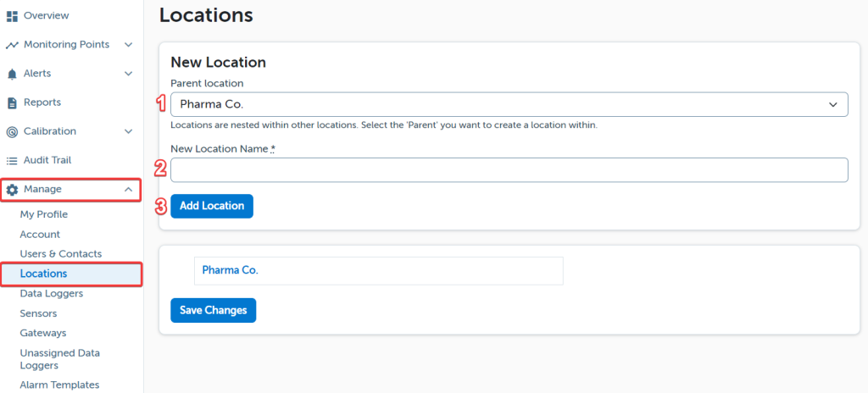
Task: Open the Parent location dropdown
Action: (509, 104)
